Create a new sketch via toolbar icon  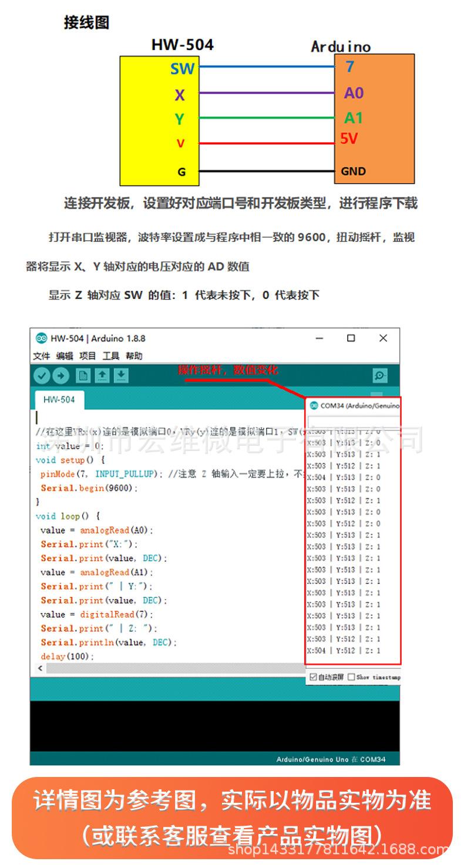pos(83,375)
